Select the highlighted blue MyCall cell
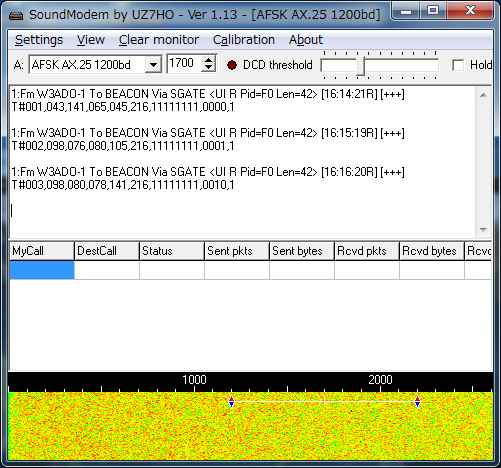Screen dimensions: 501x468 point(42,270)
